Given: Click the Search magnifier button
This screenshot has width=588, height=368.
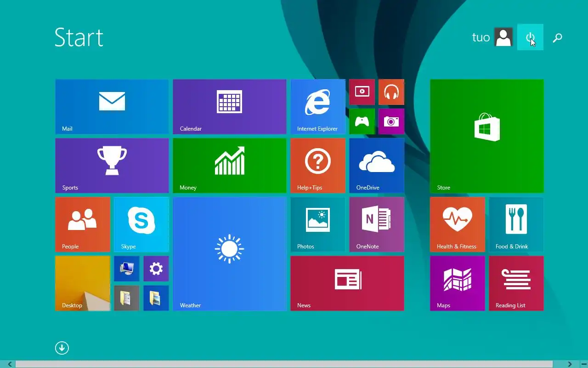Looking at the screenshot, I should 557,38.
